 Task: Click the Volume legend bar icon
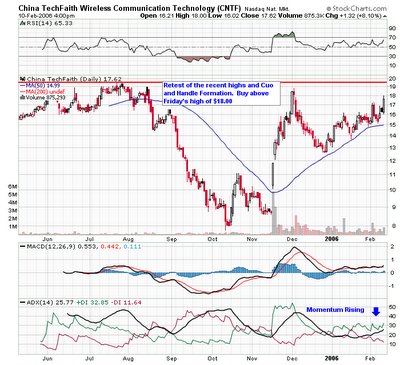click(22, 97)
